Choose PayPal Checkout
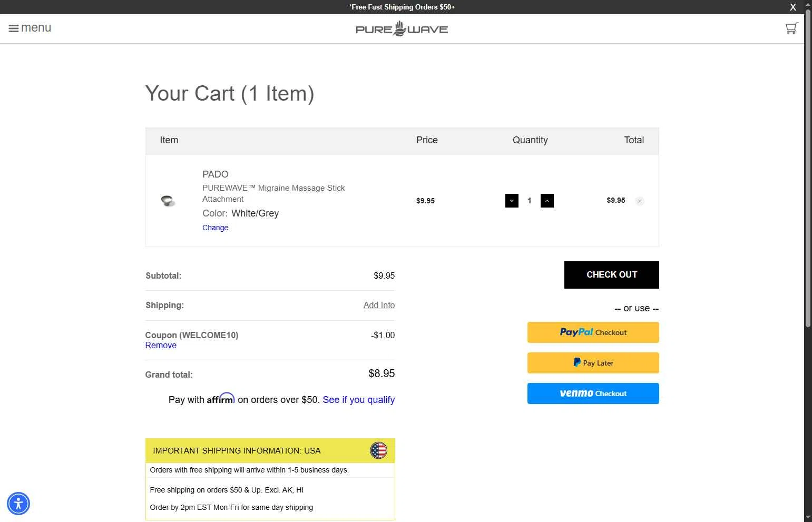The height and width of the screenshot is (522, 812). click(x=593, y=332)
